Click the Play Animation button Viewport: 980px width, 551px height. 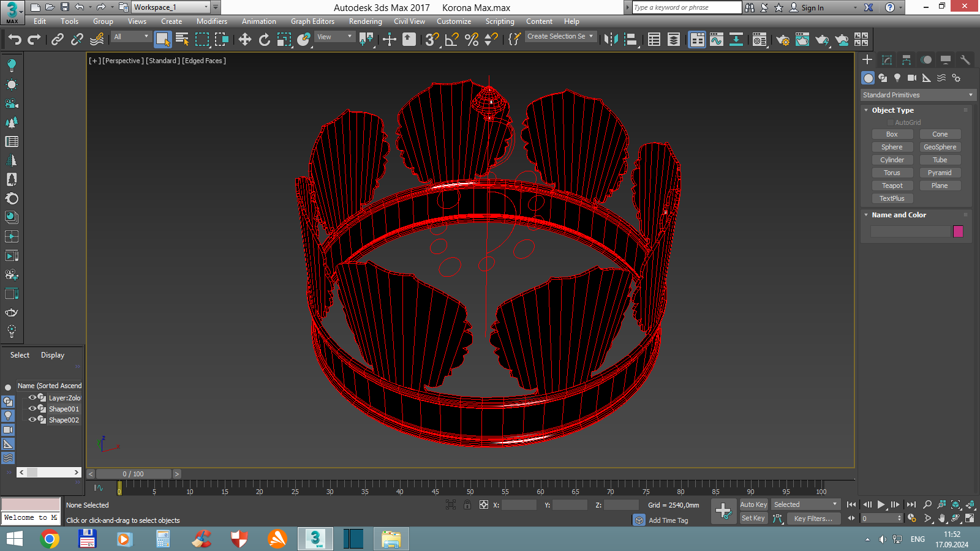point(881,504)
